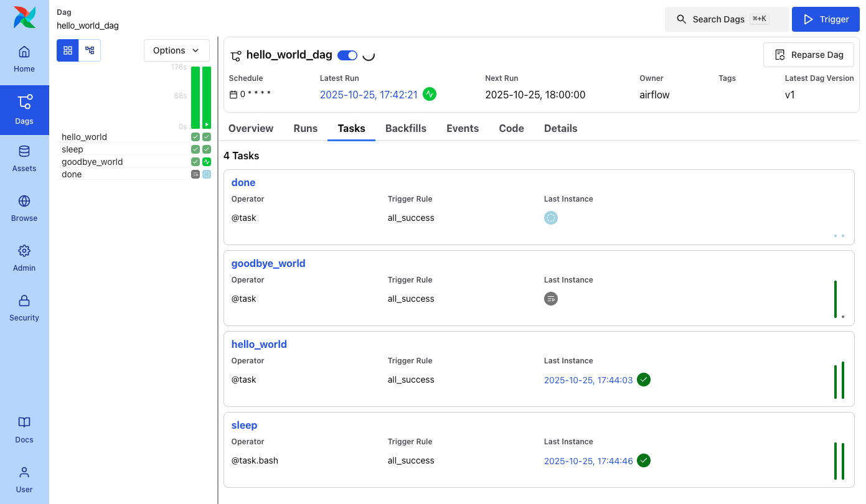Open the User menu in the sidebar
The height and width of the screenshot is (504, 866).
coord(24,480)
